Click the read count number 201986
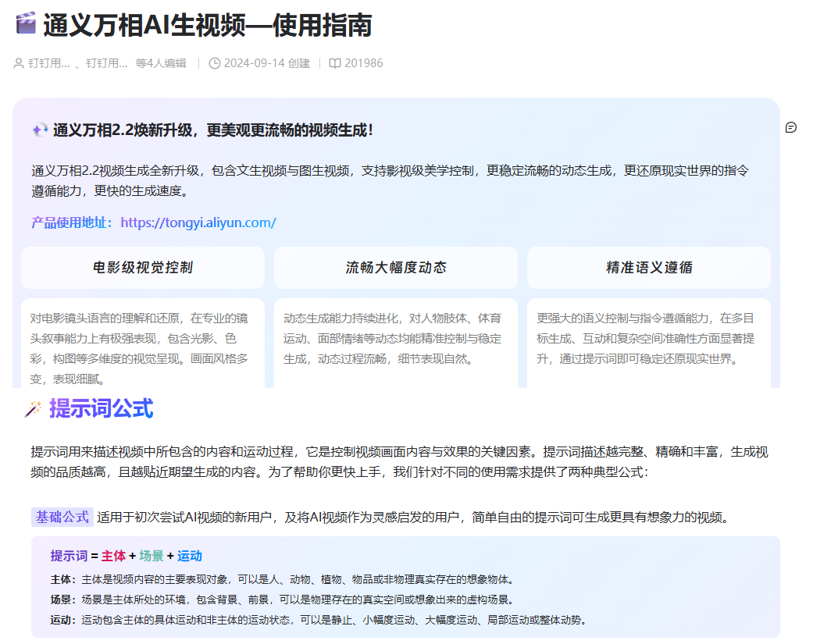 [x=364, y=63]
